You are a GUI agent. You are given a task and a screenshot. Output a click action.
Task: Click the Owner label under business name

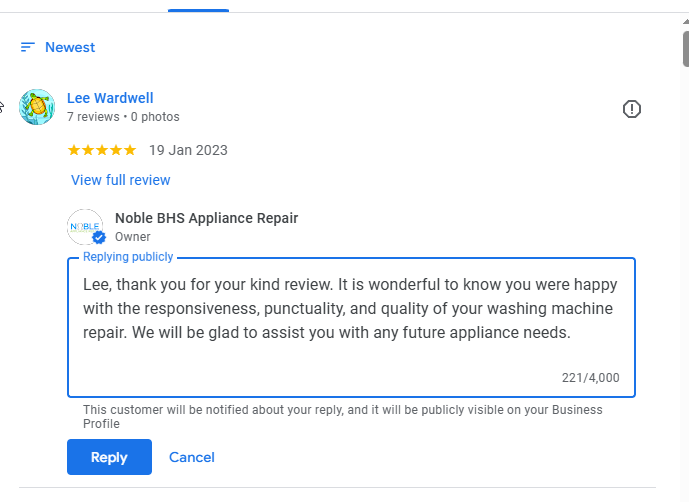tap(132, 237)
